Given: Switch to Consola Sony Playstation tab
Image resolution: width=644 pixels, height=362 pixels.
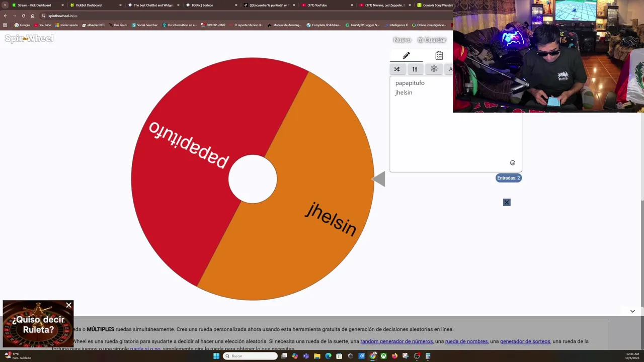Looking at the screenshot, I should [x=436, y=5].
